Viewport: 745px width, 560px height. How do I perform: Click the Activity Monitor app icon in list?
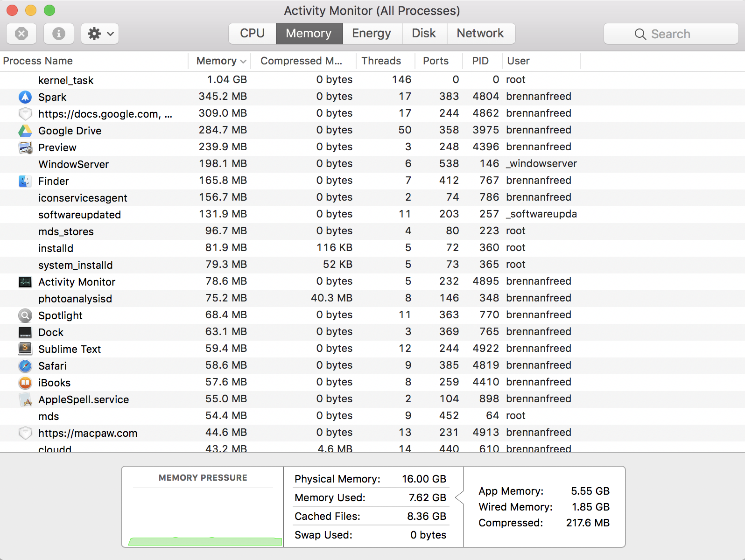[x=25, y=282]
